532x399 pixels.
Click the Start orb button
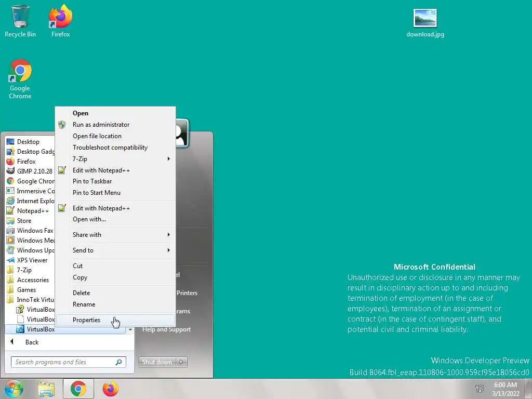(14, 389)
